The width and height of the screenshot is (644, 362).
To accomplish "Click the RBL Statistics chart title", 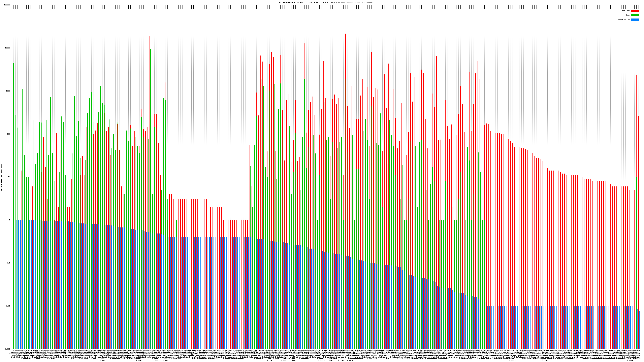I will point(325,2).
